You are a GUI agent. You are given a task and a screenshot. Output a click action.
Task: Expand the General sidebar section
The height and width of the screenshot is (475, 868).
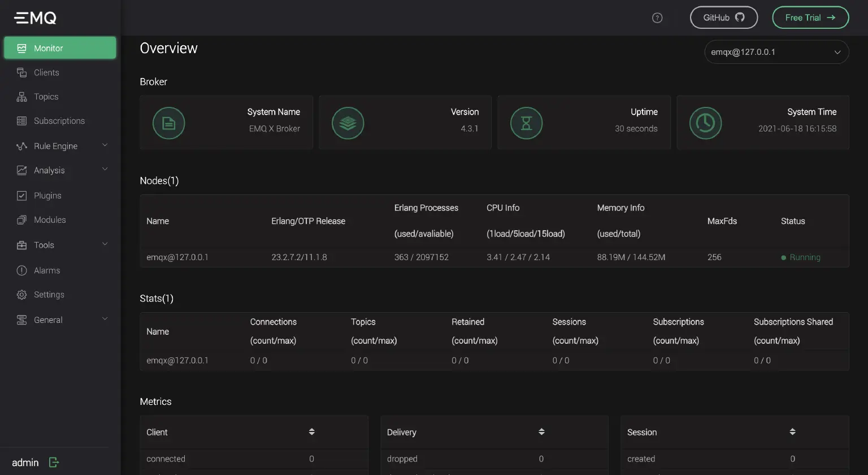tap(105, 319)
